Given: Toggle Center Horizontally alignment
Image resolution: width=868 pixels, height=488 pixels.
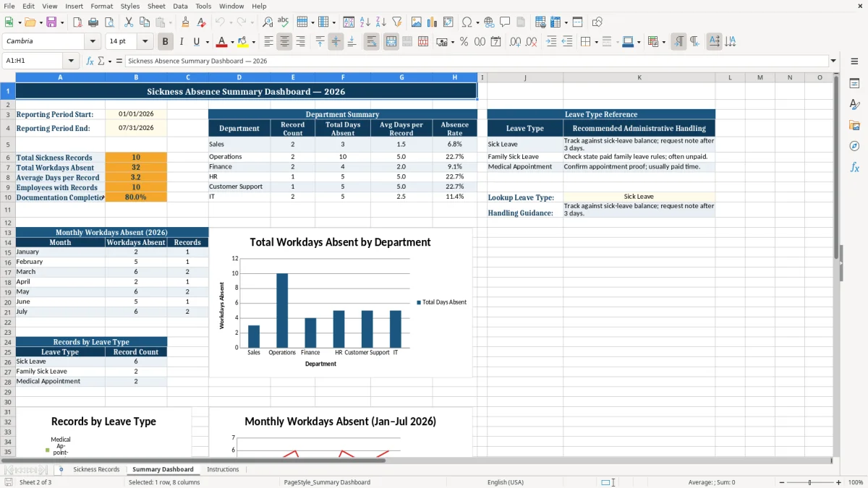Looking at the screenshot, I should pyautogui.click(x=284, y=42).
